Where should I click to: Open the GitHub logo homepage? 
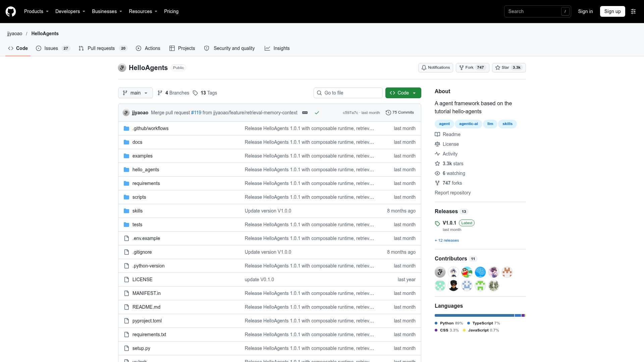(11, 11)
